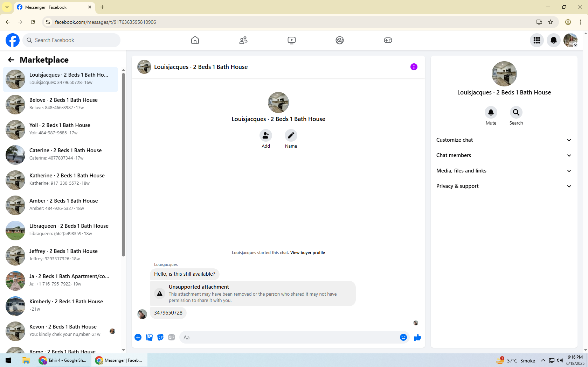This screenshot has width=588, height=367.
Task: Open the Friends icon in top navigation
Action: pyautogui.click(x=243, y=40)
